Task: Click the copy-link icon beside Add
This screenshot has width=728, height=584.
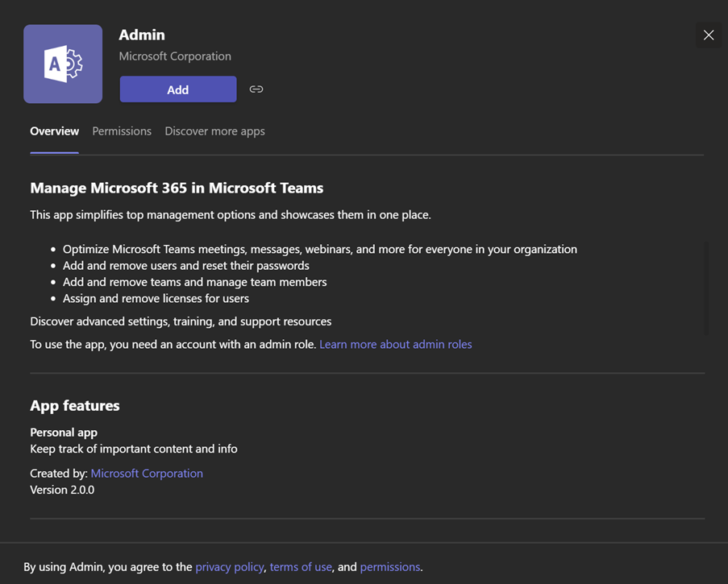Action: (x=256, y=89)
